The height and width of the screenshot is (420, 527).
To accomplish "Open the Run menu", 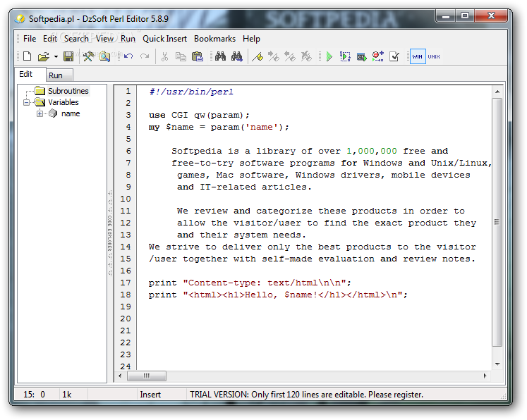I will click(x=128, y=39).
